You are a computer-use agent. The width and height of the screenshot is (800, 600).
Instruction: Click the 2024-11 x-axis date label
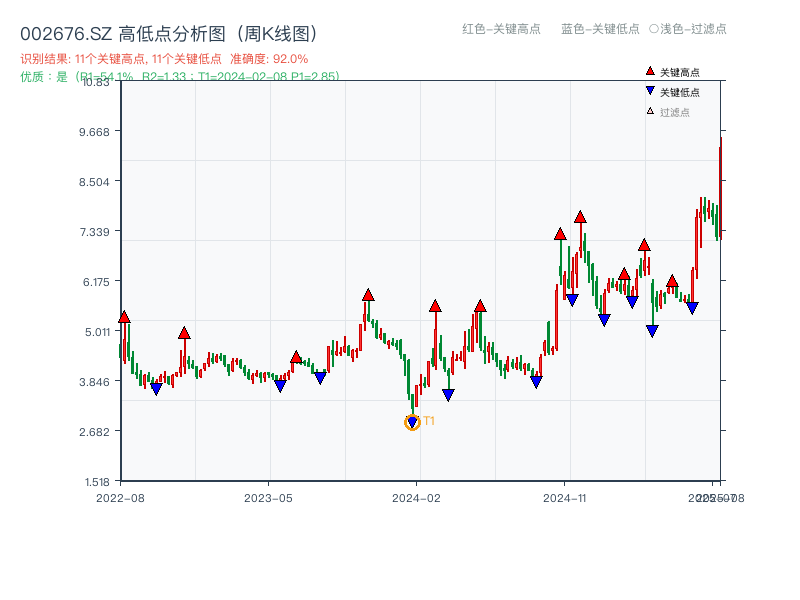565,498
